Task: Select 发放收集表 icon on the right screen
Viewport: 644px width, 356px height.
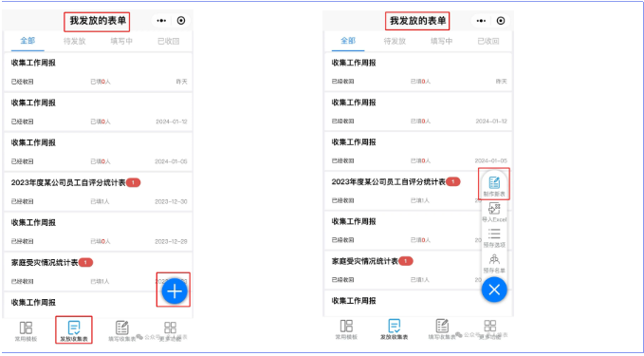Action: [395, 326]
